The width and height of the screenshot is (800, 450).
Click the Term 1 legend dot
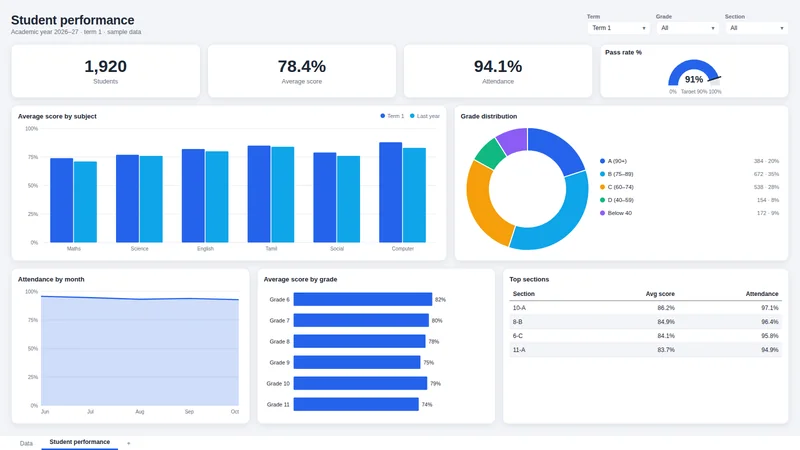pos(383,116)
